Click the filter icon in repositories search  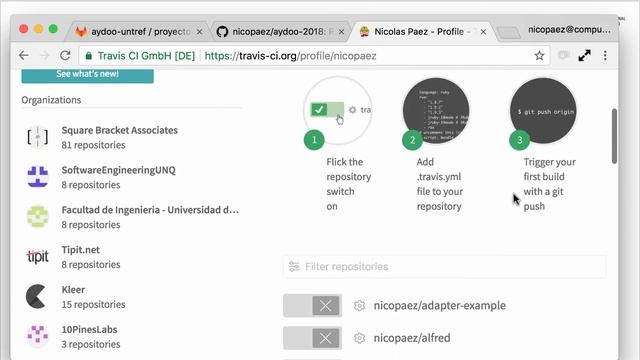pyautogui.click(x=294, y=267)
